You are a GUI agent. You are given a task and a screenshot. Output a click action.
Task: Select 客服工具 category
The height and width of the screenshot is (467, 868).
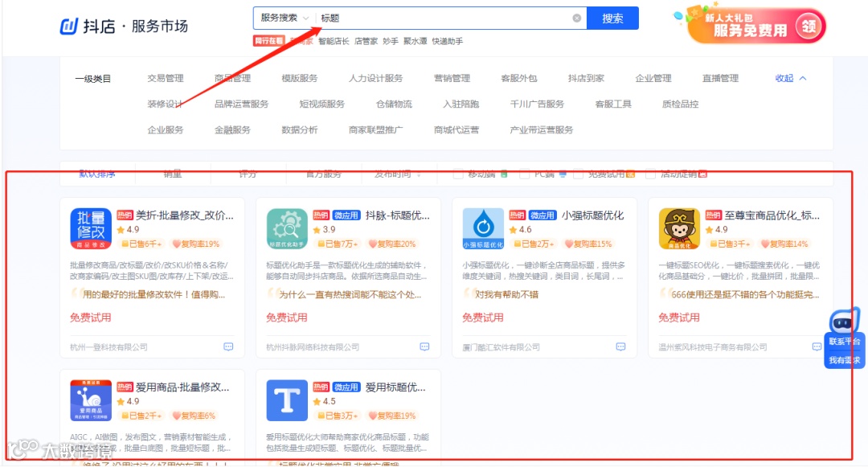(x=612, y=104)
